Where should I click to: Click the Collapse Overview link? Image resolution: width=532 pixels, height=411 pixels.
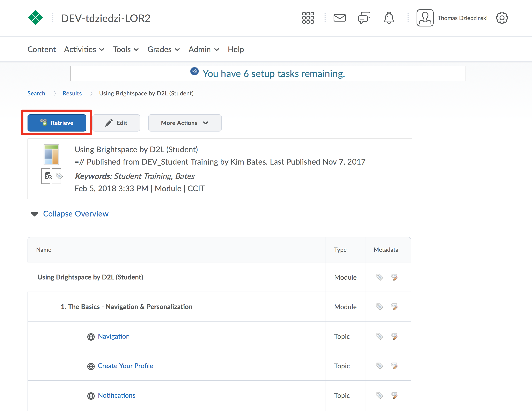pyautogui.click(x=76, y=214)
